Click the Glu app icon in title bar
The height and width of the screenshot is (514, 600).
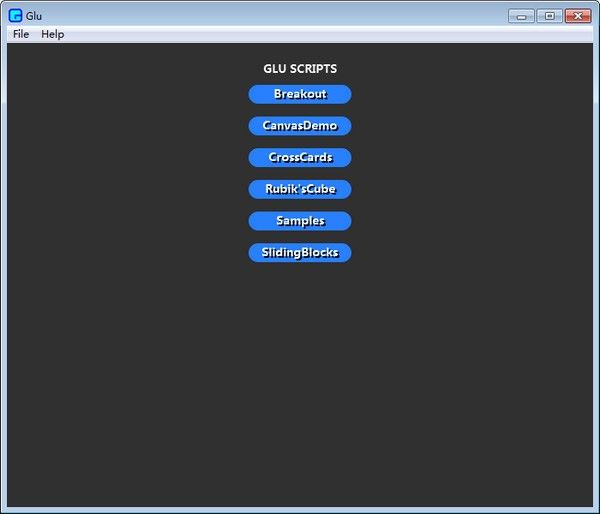pos(15,16)
